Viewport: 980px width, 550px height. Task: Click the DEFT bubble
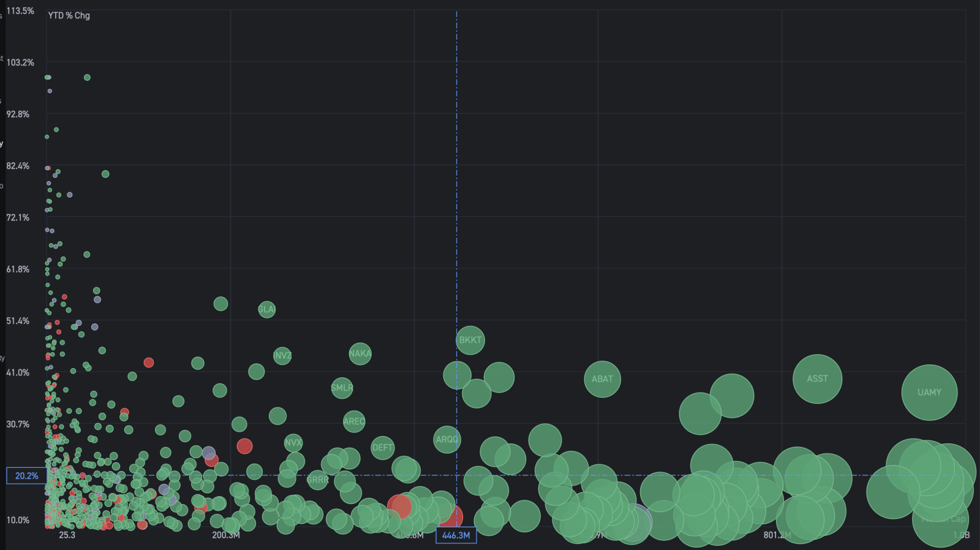tap(382, 448)
